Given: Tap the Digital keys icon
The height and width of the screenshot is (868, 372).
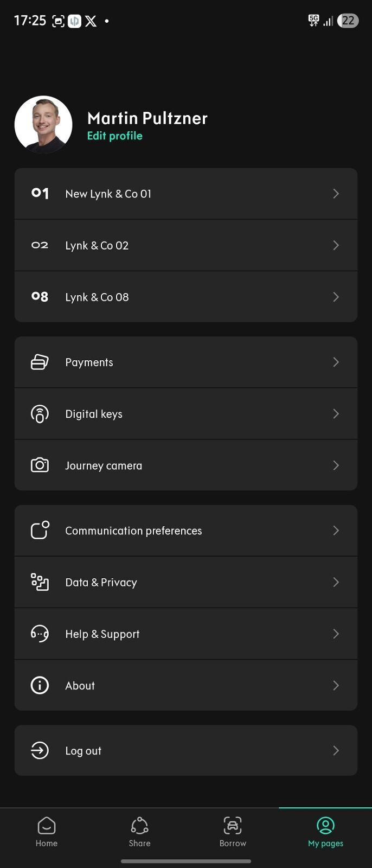Looking at the screenshot, I should pos(40,414).
